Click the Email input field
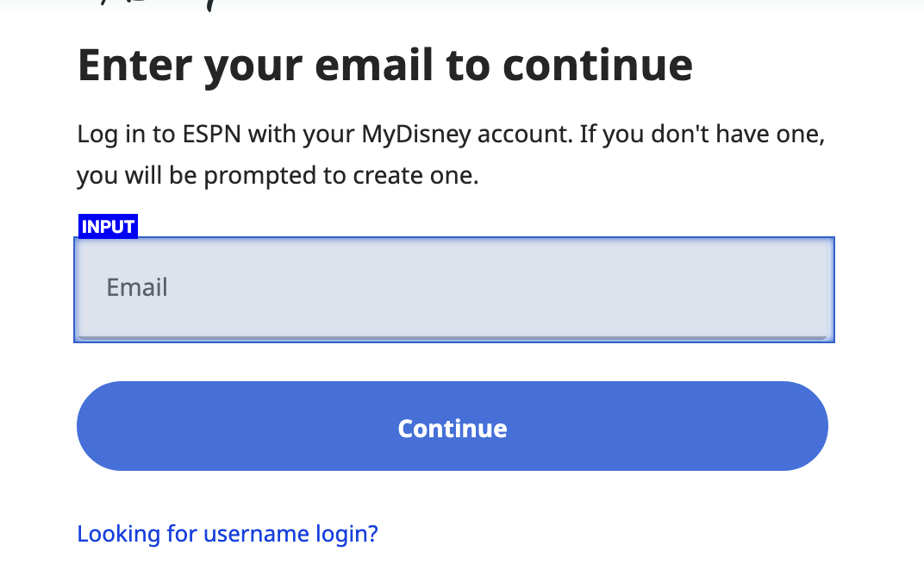This screenshot has height=583, width=924. click(453, 288)
